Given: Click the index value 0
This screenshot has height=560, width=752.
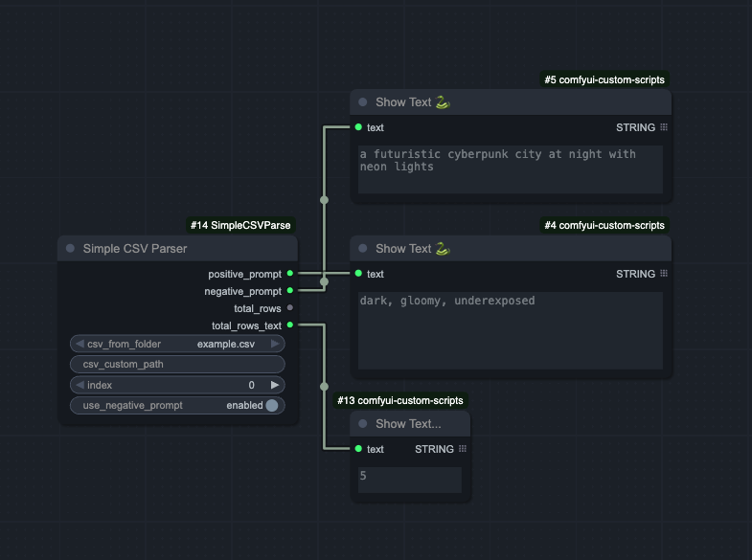Looking at the screenshot, I should tap(251, 385).
